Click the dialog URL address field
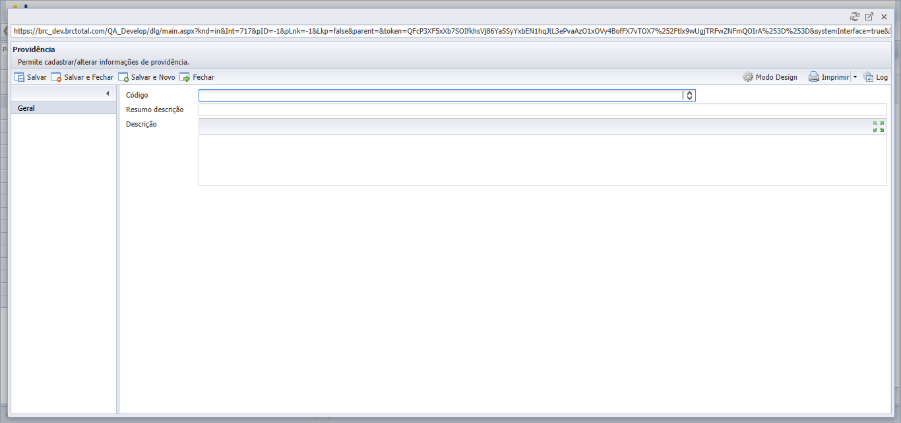Image resolution: width=901 pixels, height=423 pixels. click(x=451, y=31)
